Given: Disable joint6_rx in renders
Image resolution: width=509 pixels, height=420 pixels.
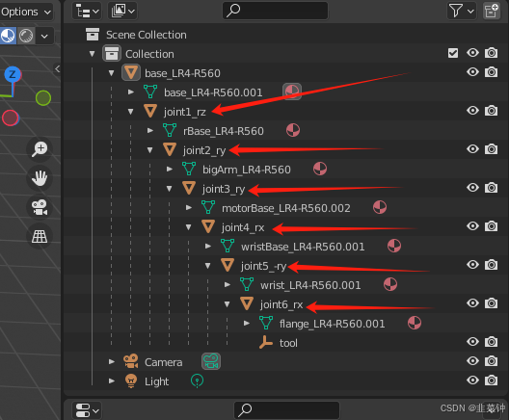Looking at the screenshot, I should (x=491, y=302).
